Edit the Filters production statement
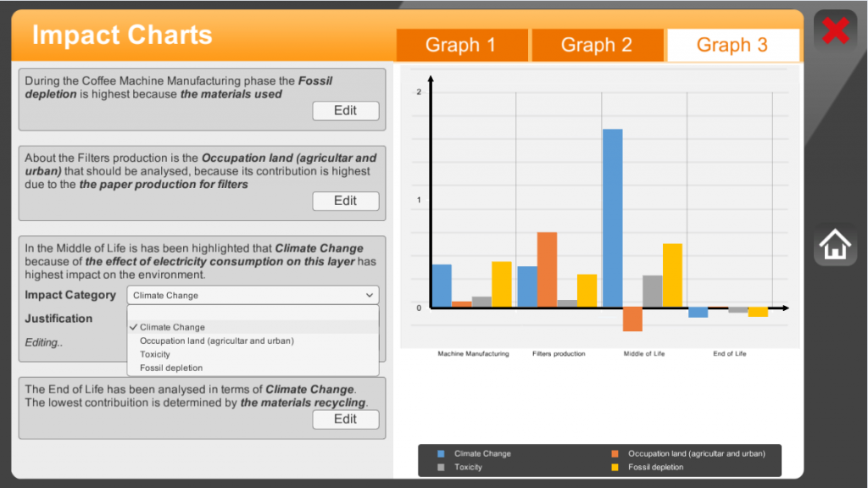868x488 pixels. [x=345, y=201]
